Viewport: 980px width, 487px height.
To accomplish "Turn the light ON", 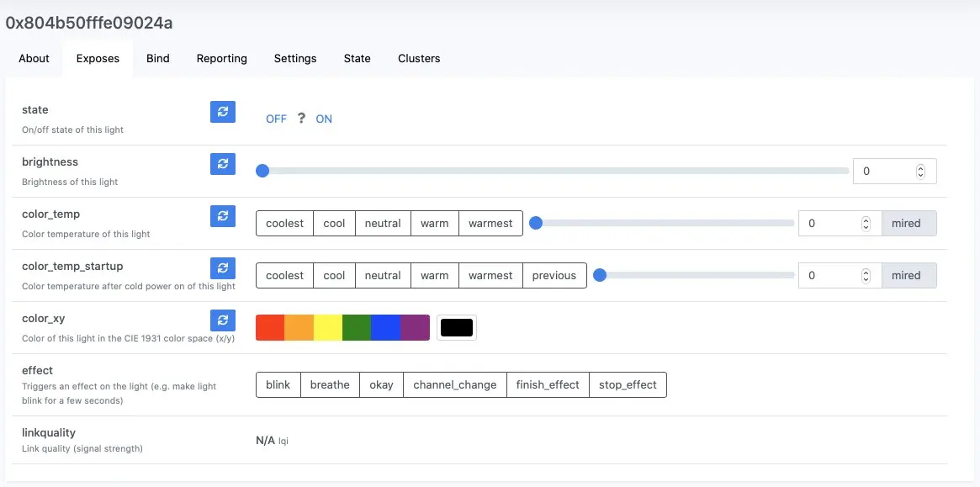I will (x=324, y=119).
